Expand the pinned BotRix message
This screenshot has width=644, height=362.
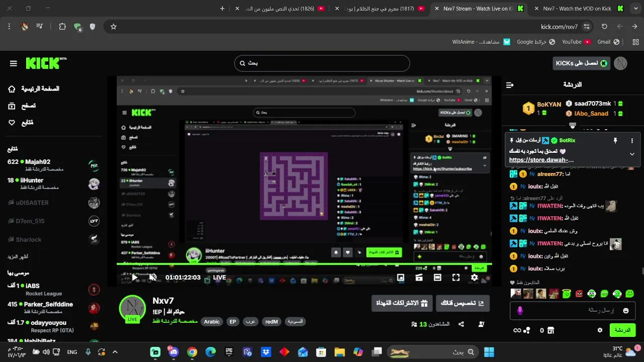[632, 154]
